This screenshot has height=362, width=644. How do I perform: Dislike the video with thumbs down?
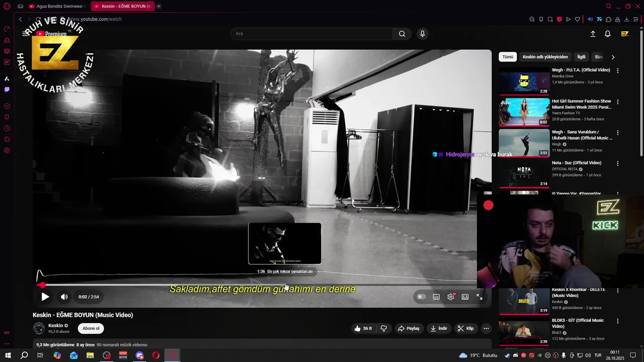click(384, 328)
